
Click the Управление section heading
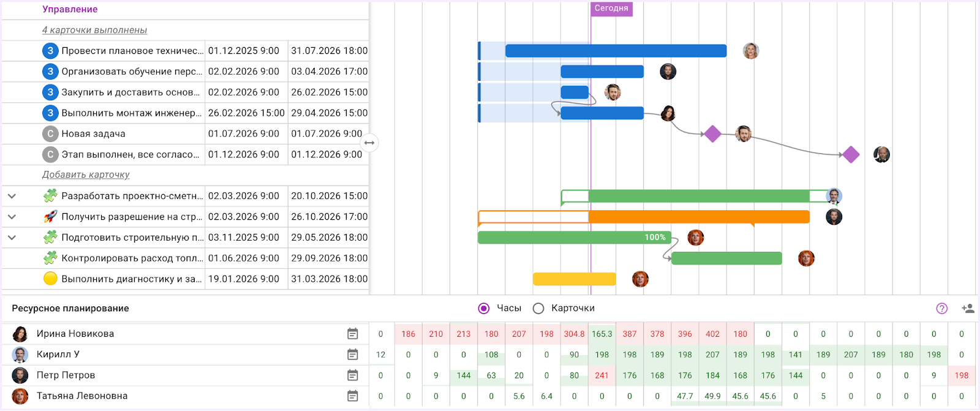70,9
